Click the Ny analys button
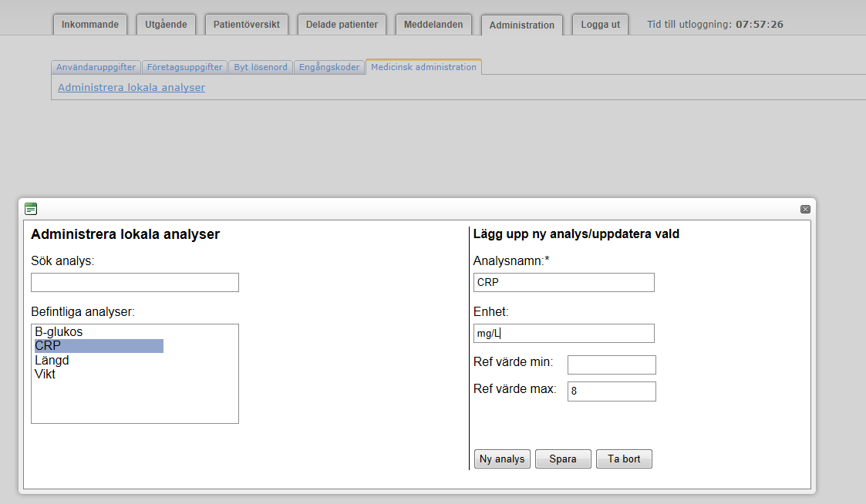866x504 pixels. (502, 459)
